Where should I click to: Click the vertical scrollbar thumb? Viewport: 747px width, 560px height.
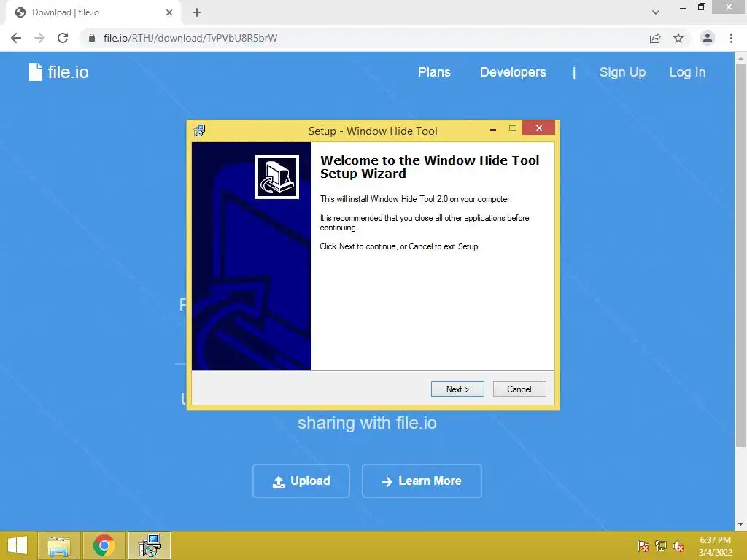tap(740, 255)
